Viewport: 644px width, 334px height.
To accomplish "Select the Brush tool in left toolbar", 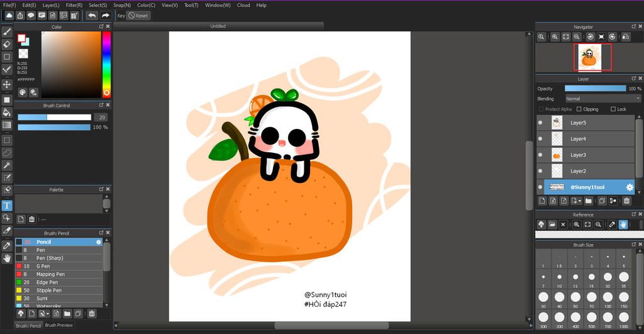I will point(7,31).
